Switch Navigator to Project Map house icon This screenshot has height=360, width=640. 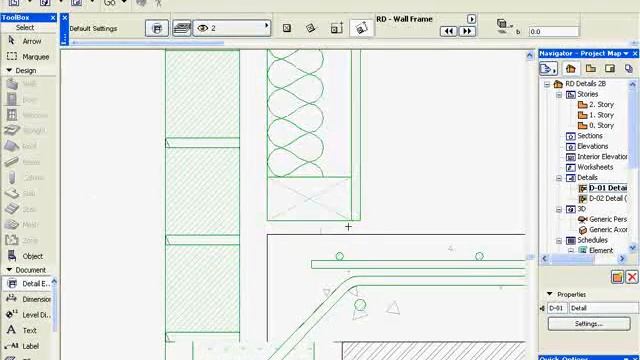pyautogui.click(x=571, y=69)
